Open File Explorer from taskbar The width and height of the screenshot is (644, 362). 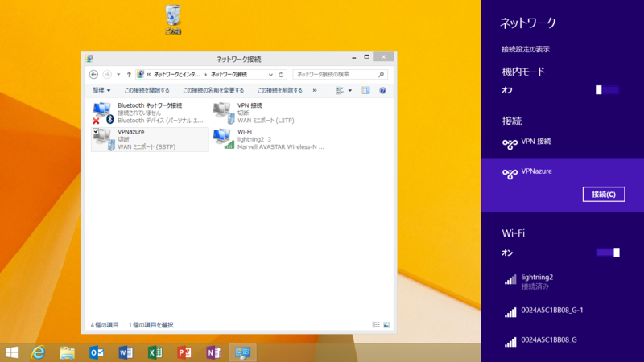point(68,352)
